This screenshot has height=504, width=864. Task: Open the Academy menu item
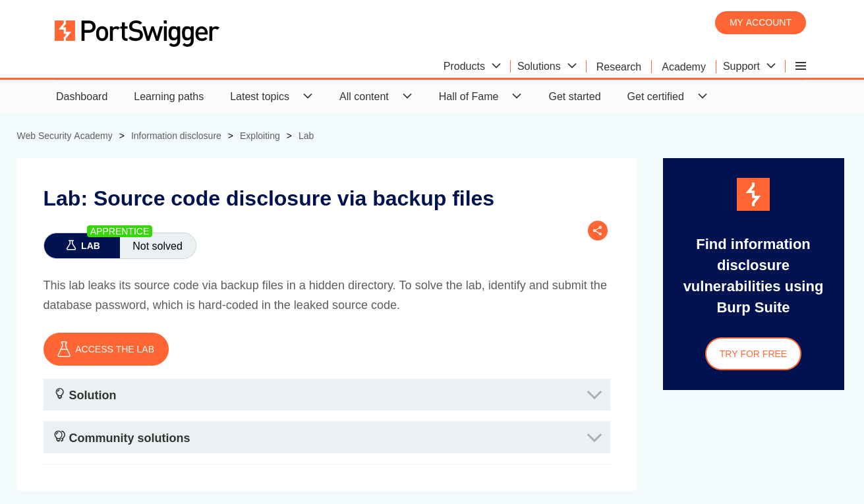pyautogui.click(x=683, y=67)
